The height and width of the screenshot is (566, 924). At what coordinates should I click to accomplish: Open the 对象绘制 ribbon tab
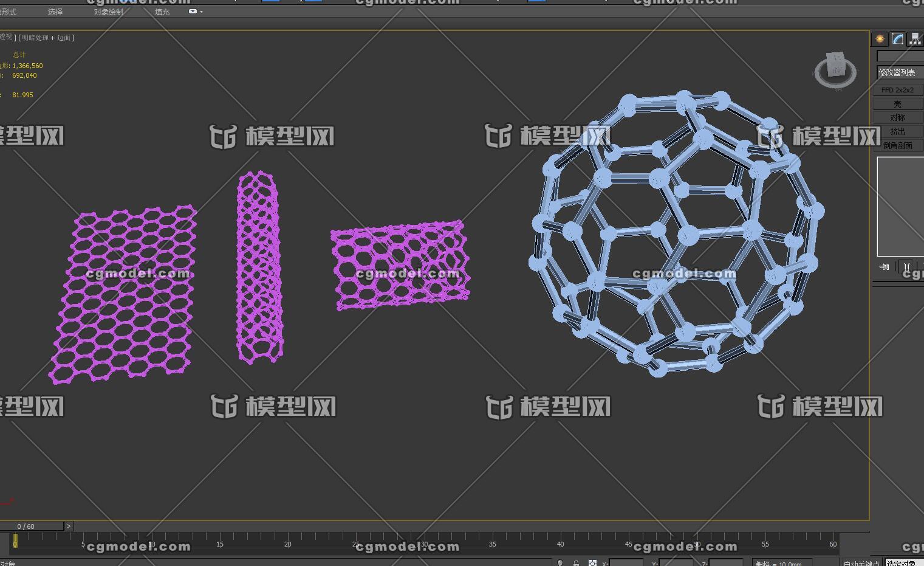(x=108, y=12)
